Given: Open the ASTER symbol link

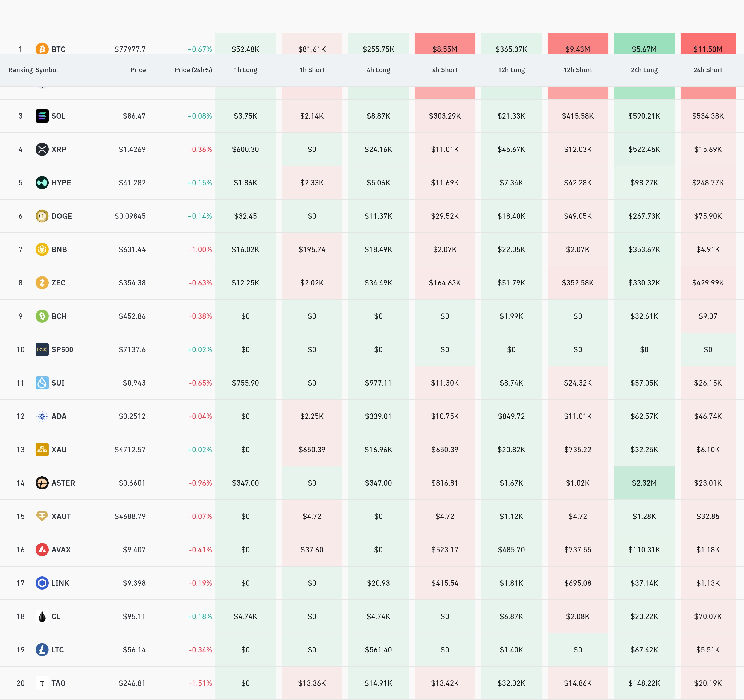Looking at the screenshot, I should [63, 483].
